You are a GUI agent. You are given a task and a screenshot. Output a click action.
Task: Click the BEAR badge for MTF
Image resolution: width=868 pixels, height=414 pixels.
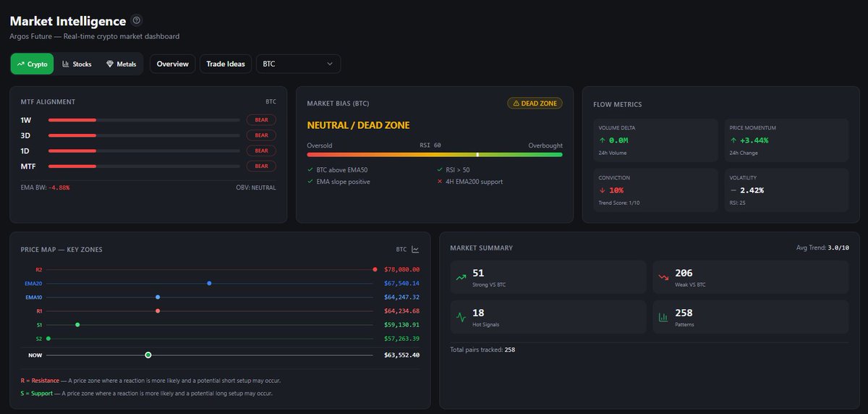(261, 166)
